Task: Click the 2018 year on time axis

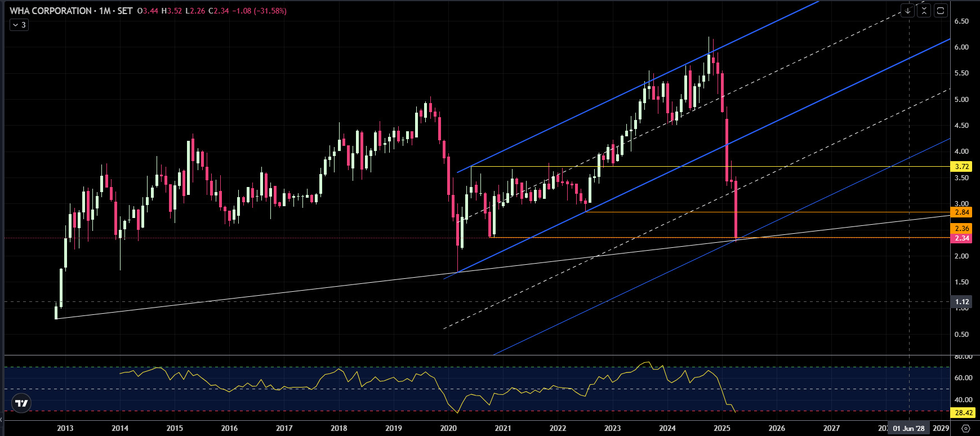Action: coord(339,428)
